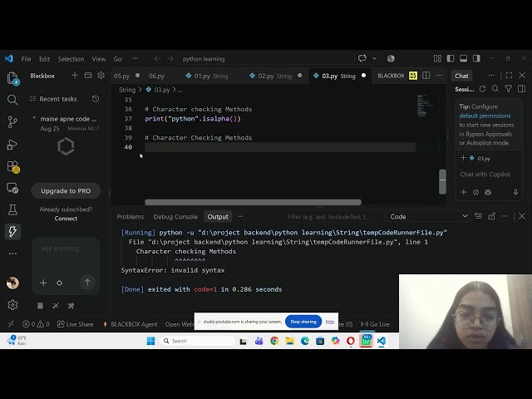This screenshot has height=399, width=532.
Task: Toggle primary side bar visibility
Action: [451, 58]
